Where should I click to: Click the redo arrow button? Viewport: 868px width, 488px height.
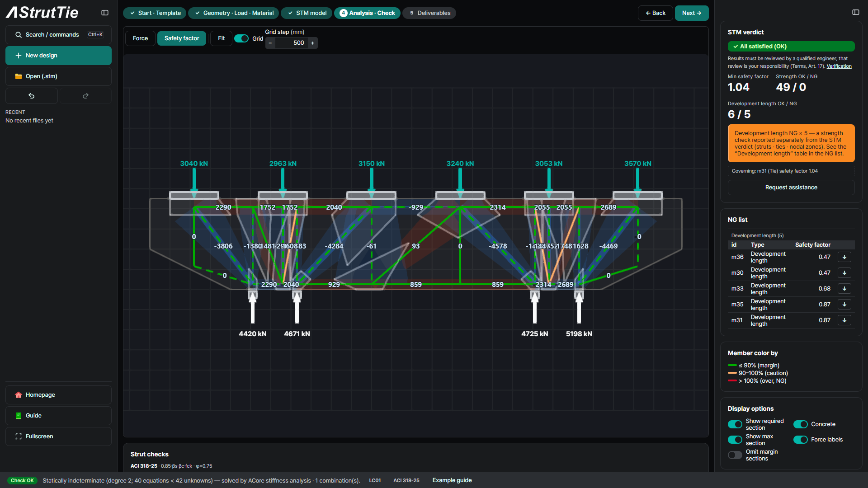point(85,96)
